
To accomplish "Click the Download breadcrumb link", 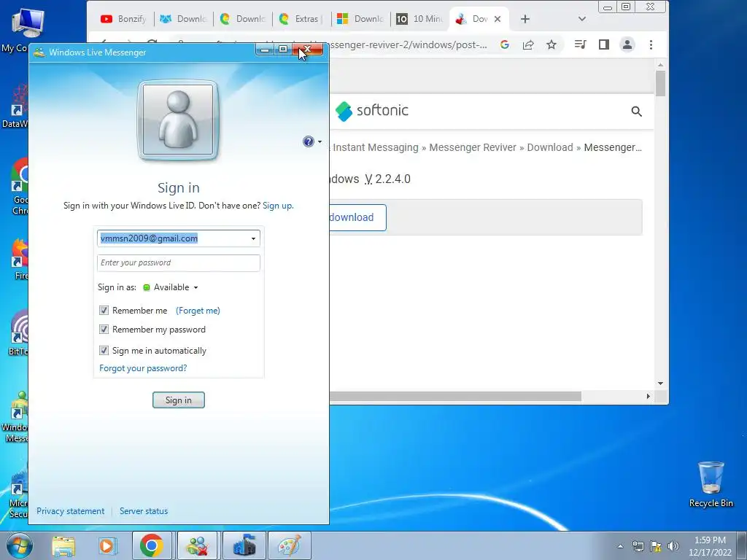I will [550, 147].
